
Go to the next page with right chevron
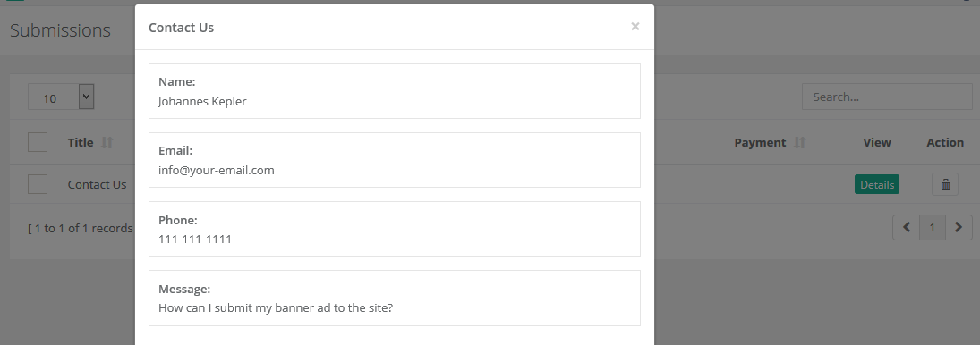pos(959,228)
